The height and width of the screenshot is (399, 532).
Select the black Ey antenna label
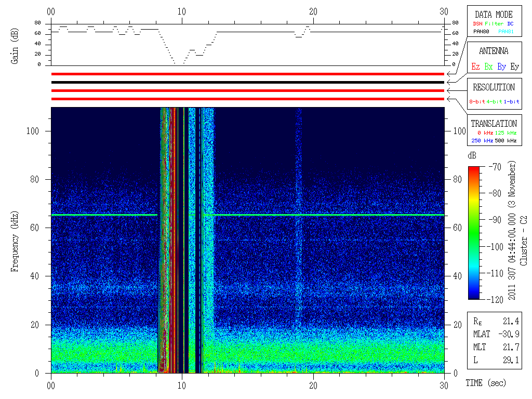click(514, 66)
